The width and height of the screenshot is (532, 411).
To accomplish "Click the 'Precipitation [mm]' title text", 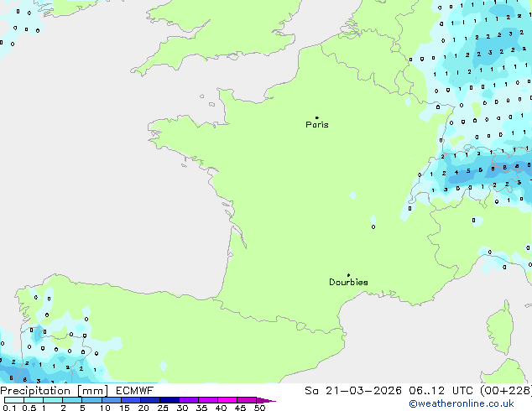I will coord(55,391).
